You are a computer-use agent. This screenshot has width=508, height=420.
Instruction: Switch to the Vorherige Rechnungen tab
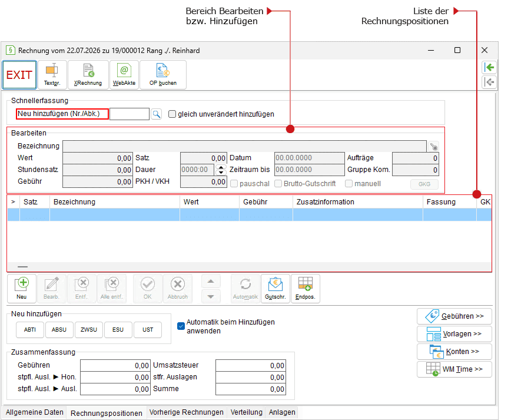coord(186,412)
